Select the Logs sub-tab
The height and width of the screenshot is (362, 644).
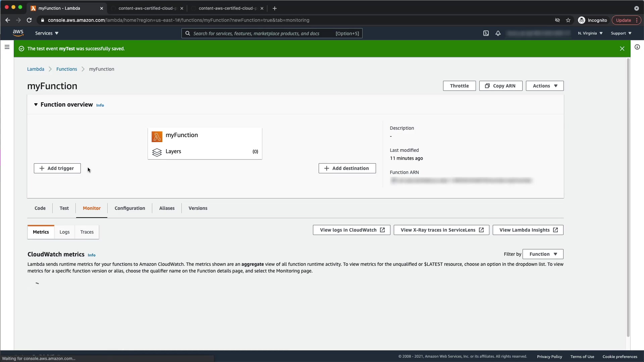[64, 232]
